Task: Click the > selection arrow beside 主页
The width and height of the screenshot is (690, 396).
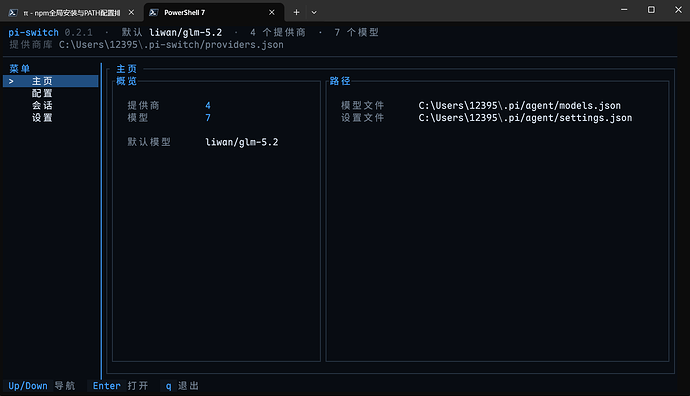Action: [11, 81]
